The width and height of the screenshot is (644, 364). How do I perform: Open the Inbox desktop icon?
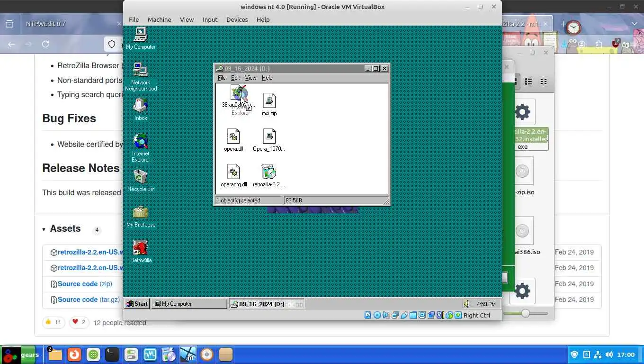pos(141,109)
